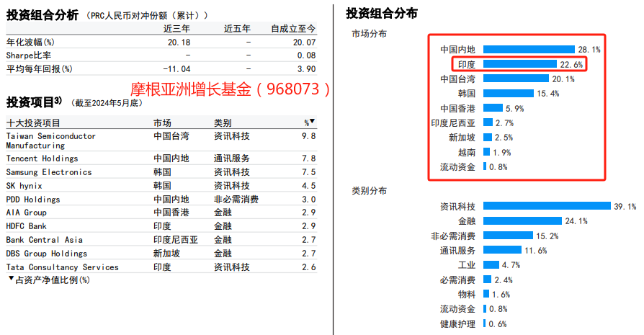
Task: Click the 资讯科技 39.1% bar
Action: coord(547,205)
